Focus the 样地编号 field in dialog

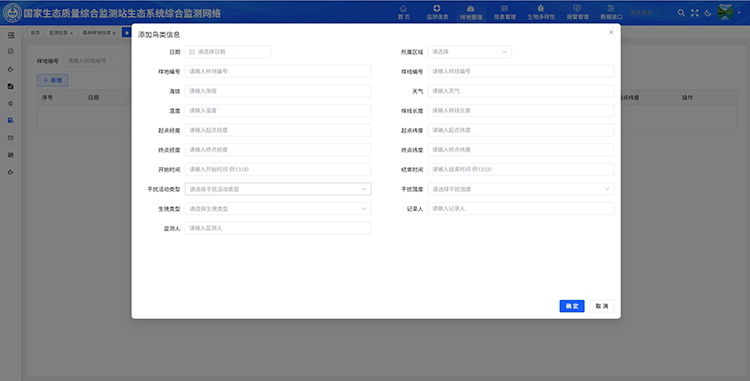tap(278, 71)
